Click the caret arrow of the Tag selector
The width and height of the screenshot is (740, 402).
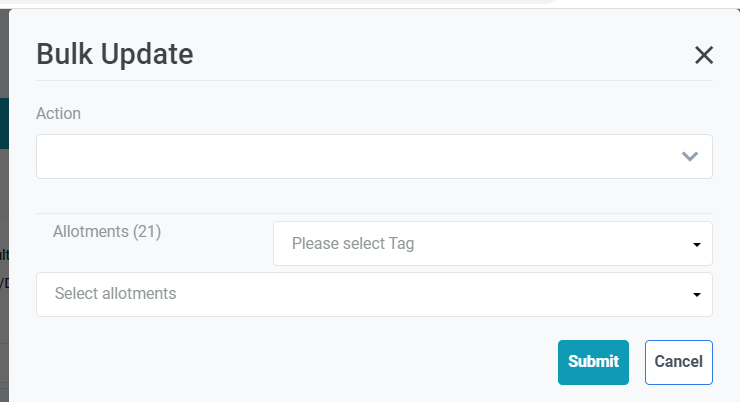coord(695,244)
